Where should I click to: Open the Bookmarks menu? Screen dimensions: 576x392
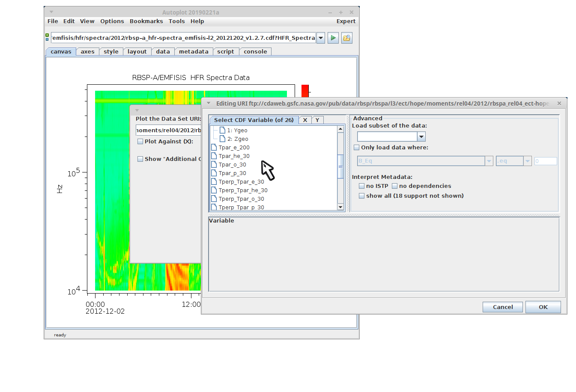pyautogui.click(x=146, y=21)
